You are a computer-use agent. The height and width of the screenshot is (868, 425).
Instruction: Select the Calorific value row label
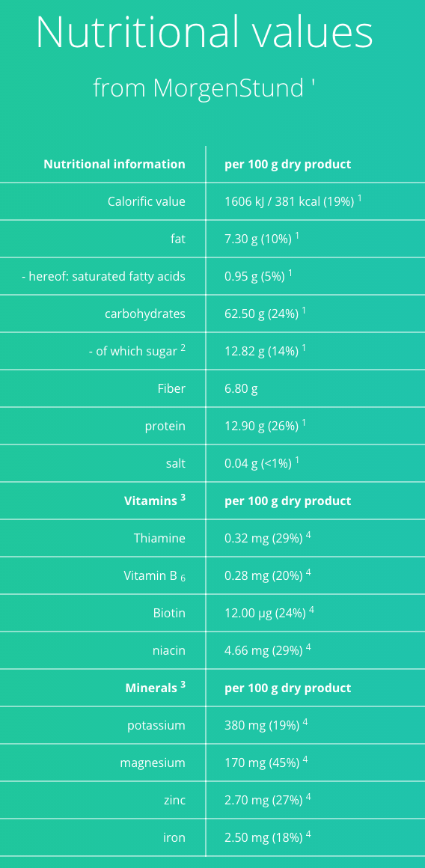pyautogui.click(x=147, y=201)
